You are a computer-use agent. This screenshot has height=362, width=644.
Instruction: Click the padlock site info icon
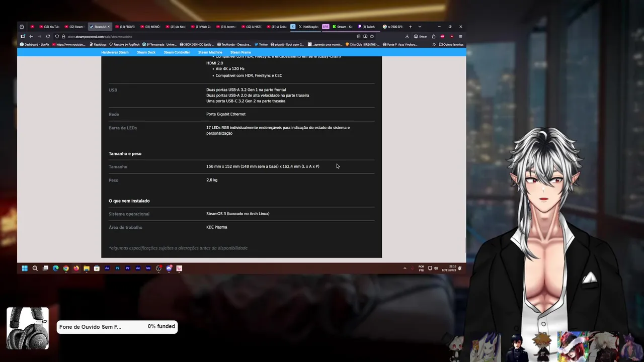click(63, 36)
